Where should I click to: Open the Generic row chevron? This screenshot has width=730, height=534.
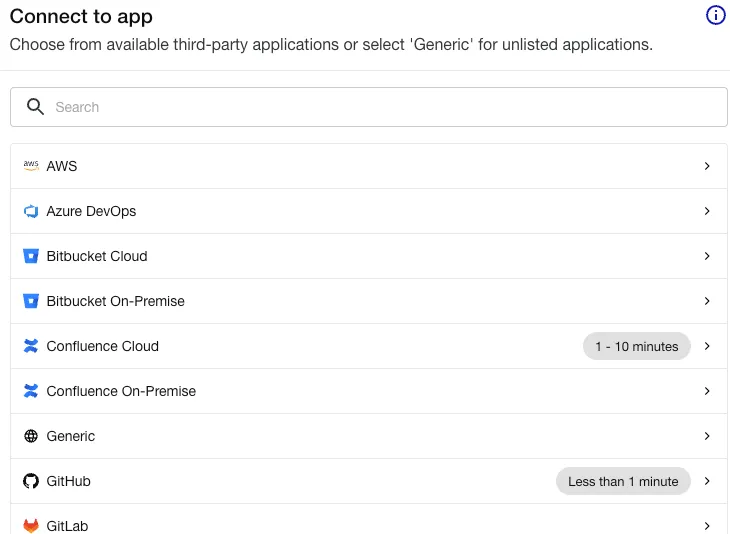pyautogui.click(x=707, y=436)
